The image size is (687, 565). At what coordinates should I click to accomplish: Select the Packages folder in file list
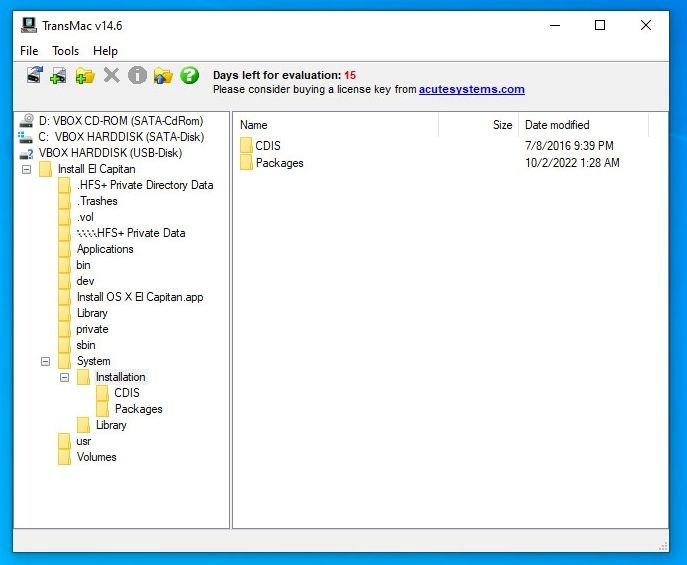point(279,163)
